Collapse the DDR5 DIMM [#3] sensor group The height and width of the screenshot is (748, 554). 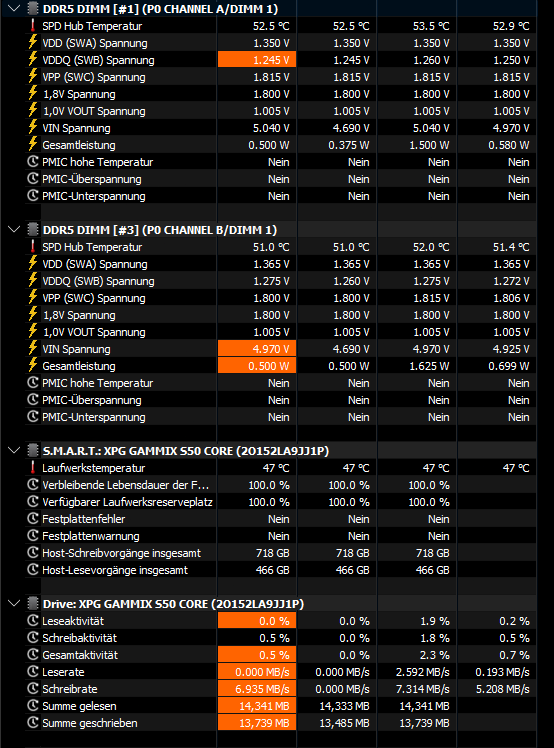[14, 229]
